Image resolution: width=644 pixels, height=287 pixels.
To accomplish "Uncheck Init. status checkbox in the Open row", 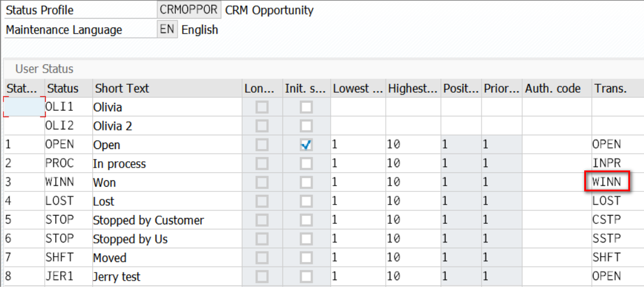I will click(x=306, y=144).
